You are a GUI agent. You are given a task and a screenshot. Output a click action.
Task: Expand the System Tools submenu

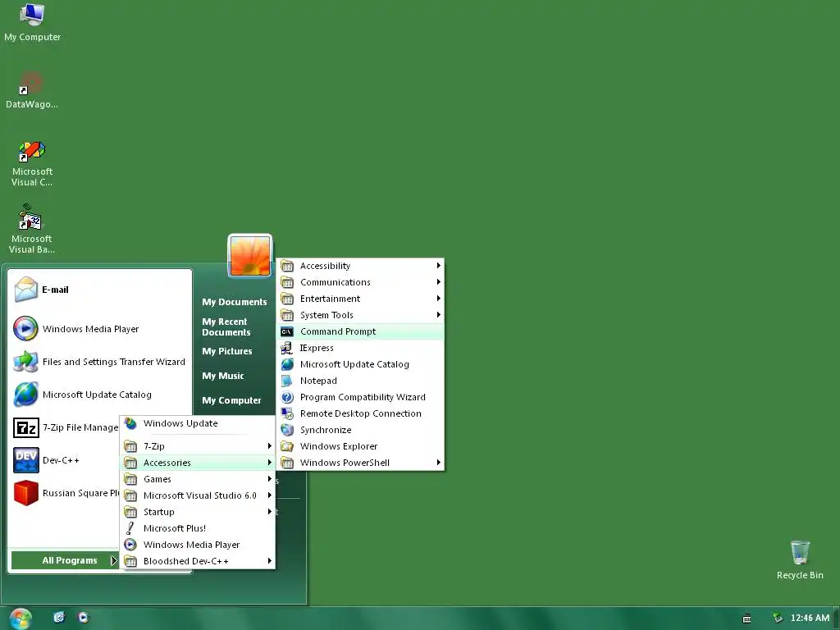(361, 315)
